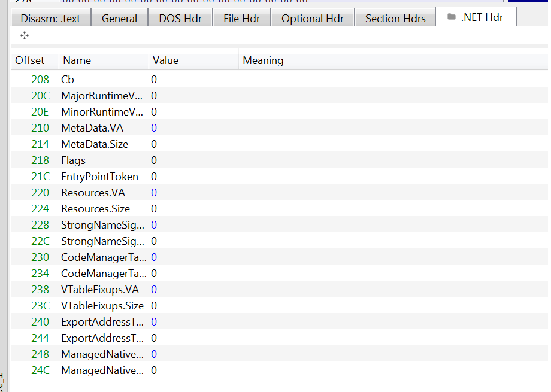Viewport: 551px width, 392px height.
Task: Click the blue value at offset 228
Action: (x=154, y=225)
